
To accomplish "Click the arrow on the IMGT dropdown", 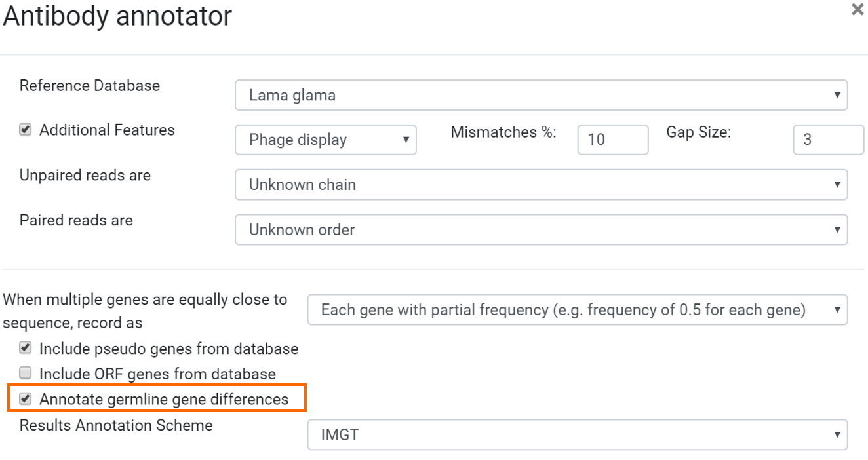I will click(837, 434).
